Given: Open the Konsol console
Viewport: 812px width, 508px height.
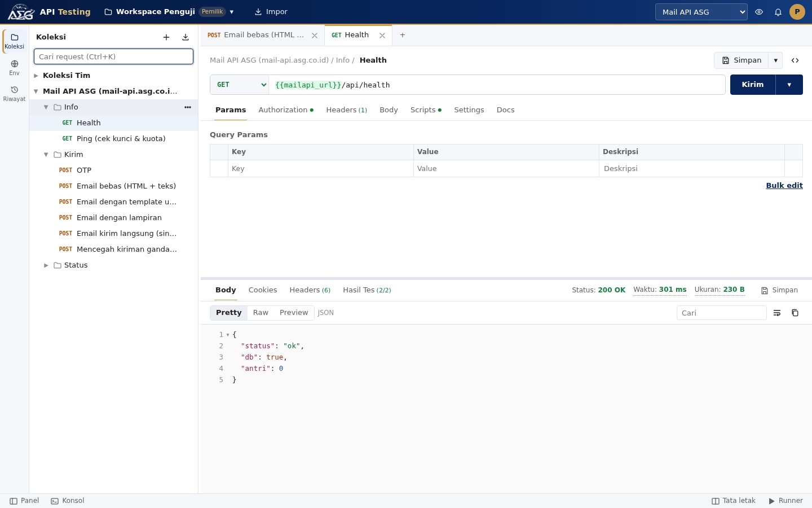Looking at the screenshot, I should (68, 501).
